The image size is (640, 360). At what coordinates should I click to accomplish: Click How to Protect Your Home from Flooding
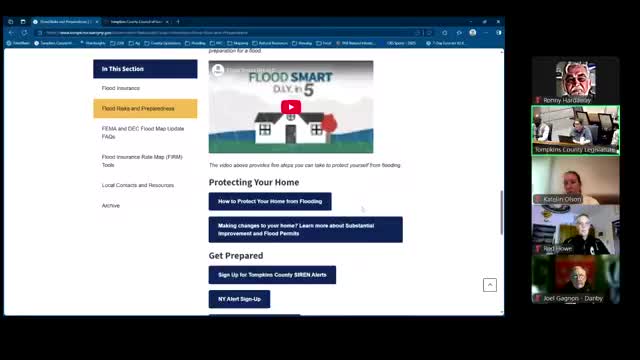tap(270, 201)
